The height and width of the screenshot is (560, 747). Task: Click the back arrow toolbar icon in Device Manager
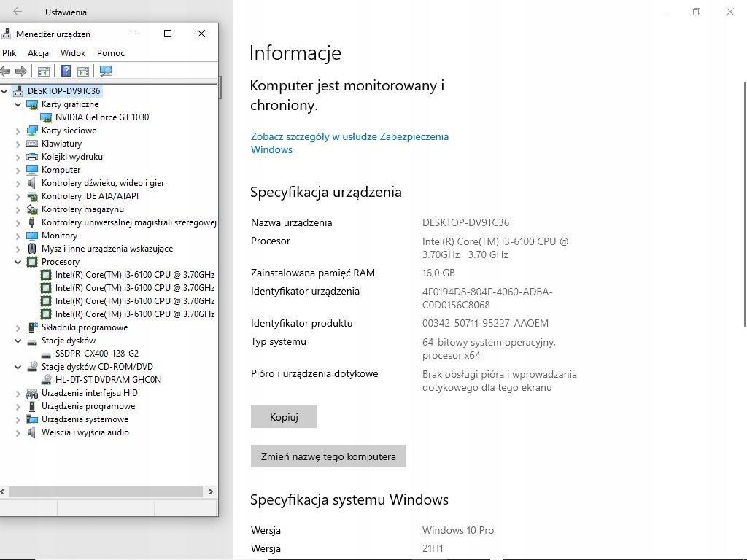pos(5,71)
